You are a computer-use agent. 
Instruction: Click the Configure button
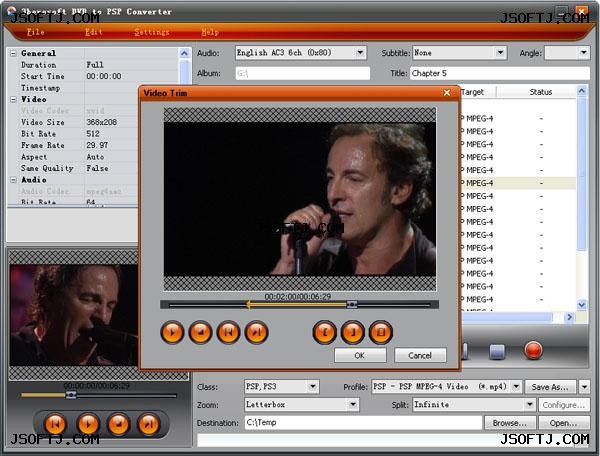point(564,405)
